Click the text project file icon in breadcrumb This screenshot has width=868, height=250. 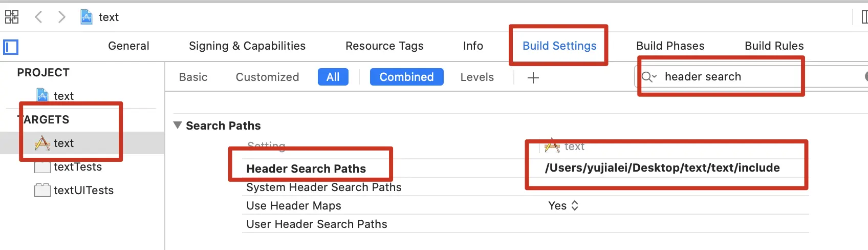(x=86, y=17)
